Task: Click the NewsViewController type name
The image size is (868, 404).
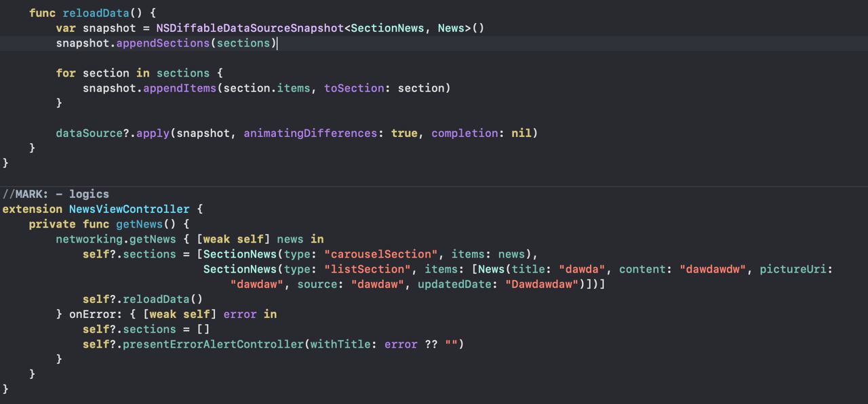Action: (x=130, y=209)
